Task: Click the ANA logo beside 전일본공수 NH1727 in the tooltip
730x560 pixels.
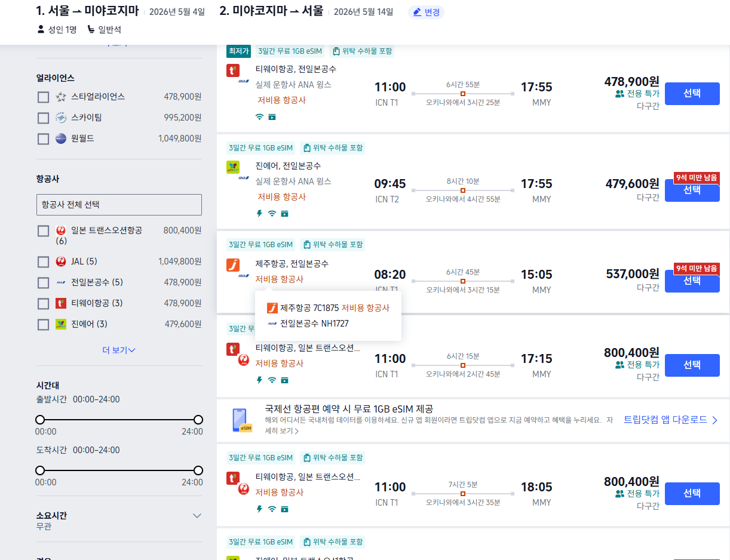Action: coord(272,324)
